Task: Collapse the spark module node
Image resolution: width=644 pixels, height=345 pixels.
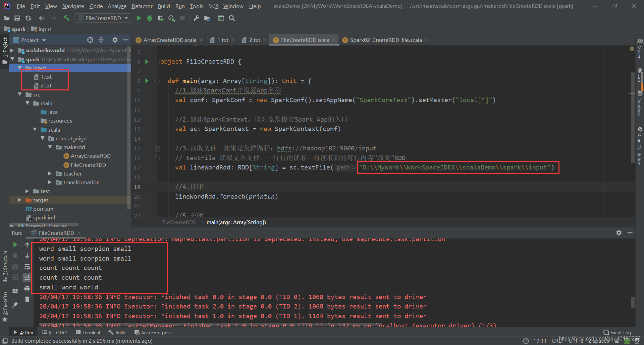Action: pyautogui.click(x=12, y=59)
